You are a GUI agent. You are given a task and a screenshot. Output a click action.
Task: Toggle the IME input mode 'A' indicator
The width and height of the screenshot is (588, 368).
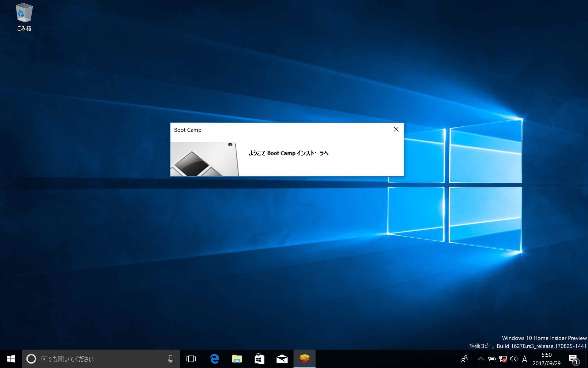[525, 359]
